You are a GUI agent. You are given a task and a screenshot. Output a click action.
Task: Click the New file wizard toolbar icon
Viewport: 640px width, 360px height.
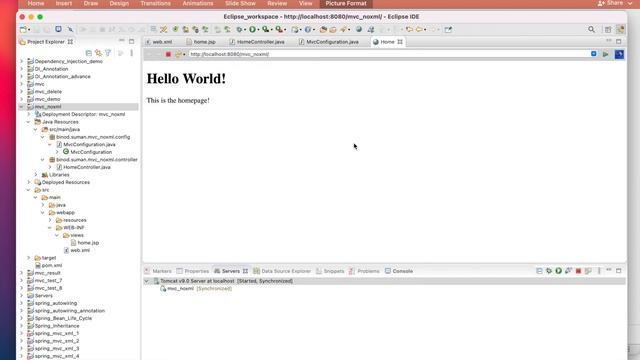(23, 29)
